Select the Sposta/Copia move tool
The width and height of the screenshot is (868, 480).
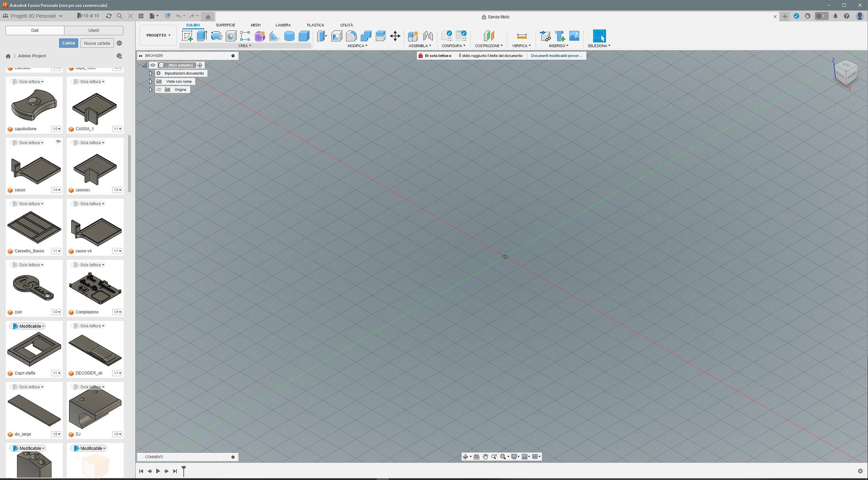click(x=395, y=36)
